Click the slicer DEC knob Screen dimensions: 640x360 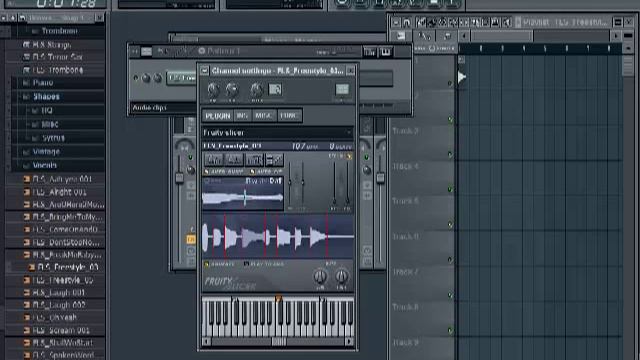click(x=342, y=277)
